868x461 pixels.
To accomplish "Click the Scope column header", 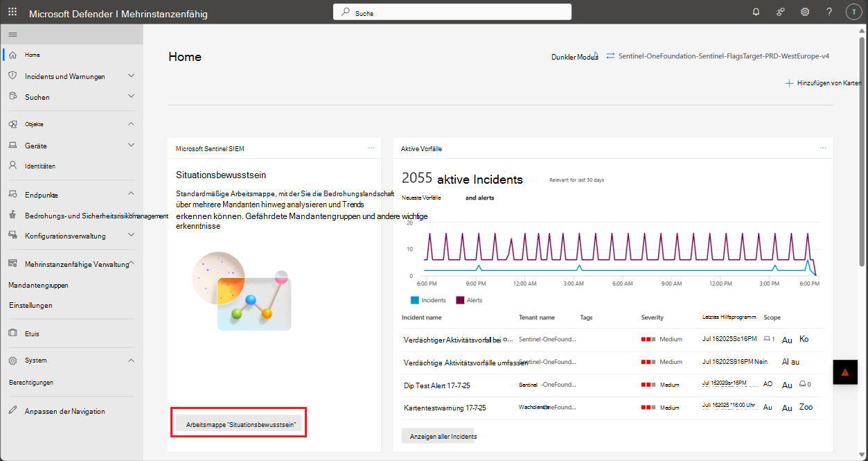I will 772,318.
